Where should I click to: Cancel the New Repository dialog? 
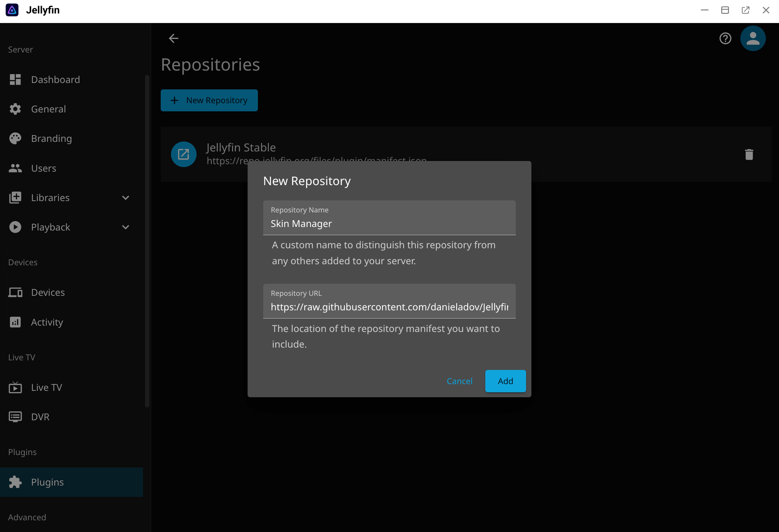459,381
